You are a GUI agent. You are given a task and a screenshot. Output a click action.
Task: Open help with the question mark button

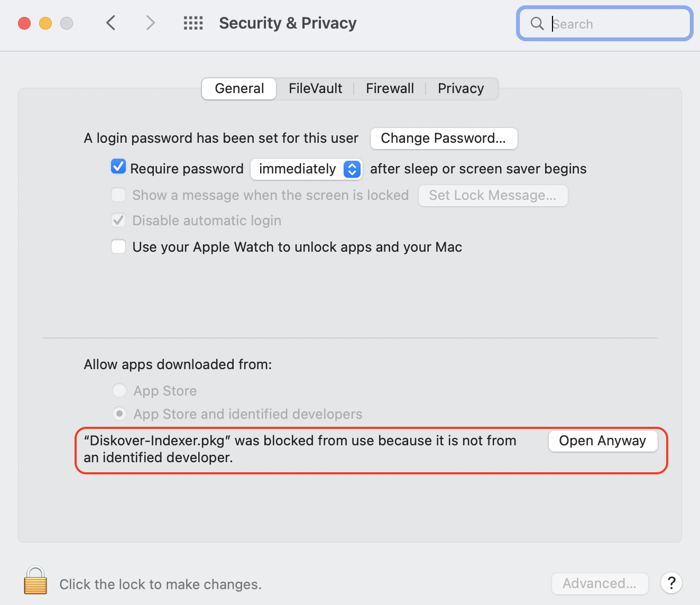tap(671, 583)
